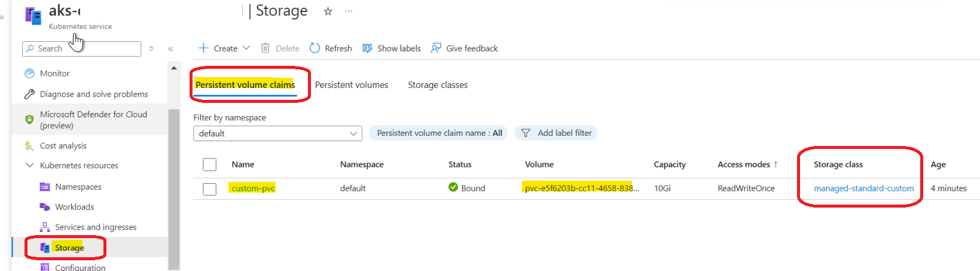Open Diagnose and solve problems wrench icon
This screenshot has width=980, height=271.
tap(29, 94)
